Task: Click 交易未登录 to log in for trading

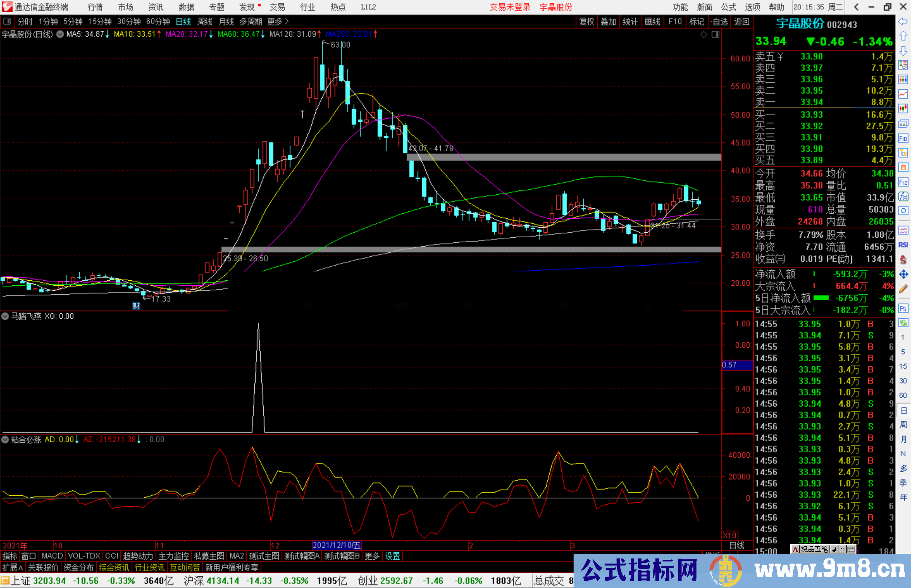Action: 510,7
